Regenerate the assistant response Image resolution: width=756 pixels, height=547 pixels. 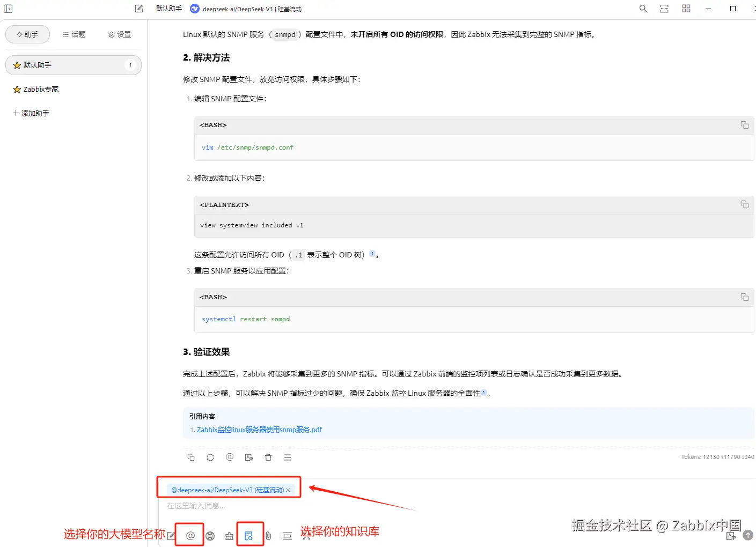pos(210,457)
